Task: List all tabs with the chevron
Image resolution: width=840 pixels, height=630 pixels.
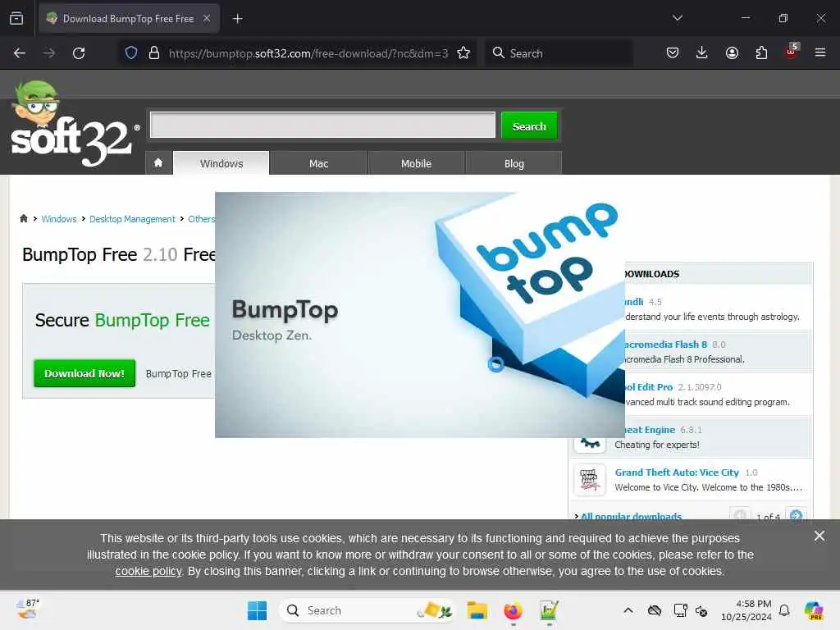Action: click(x=678, y=18)
